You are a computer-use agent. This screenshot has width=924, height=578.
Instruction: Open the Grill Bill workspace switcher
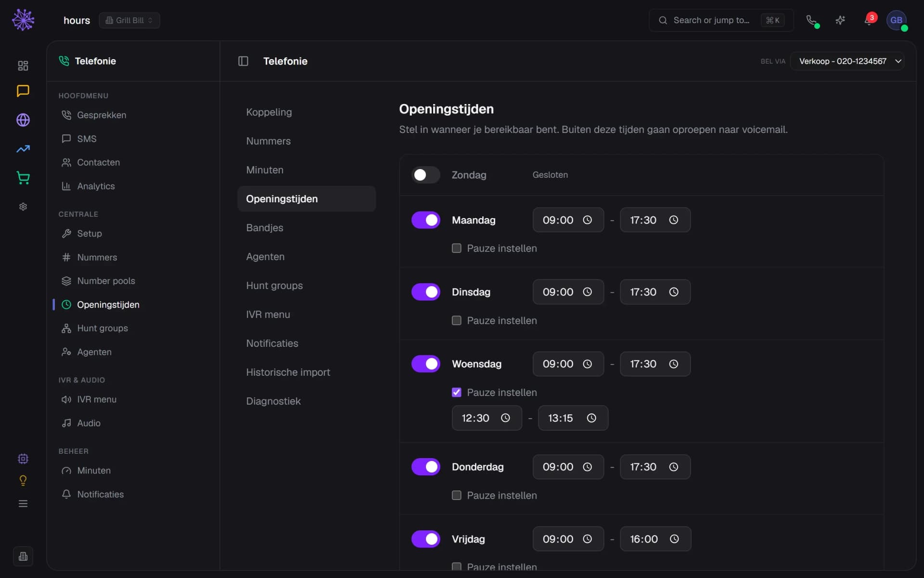129,20
